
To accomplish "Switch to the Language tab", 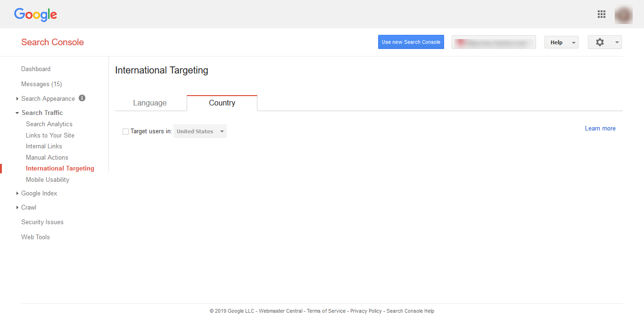I will pos(150,103).
